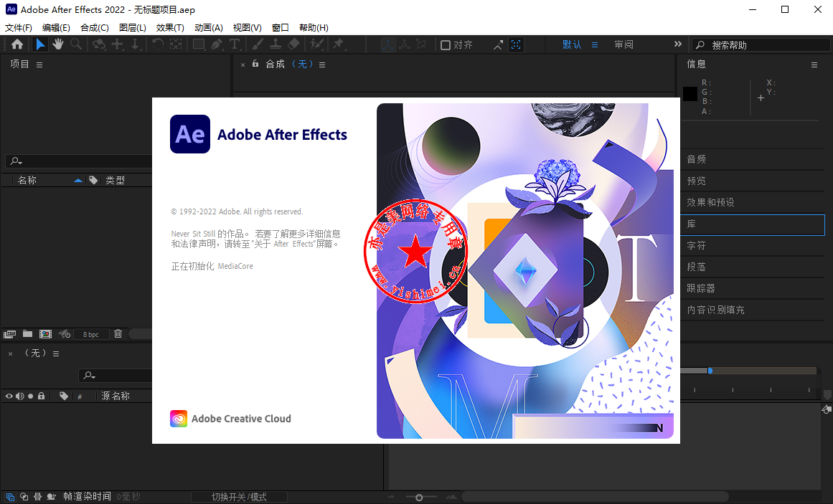Open the 合成 panel menu

(322, 65)
